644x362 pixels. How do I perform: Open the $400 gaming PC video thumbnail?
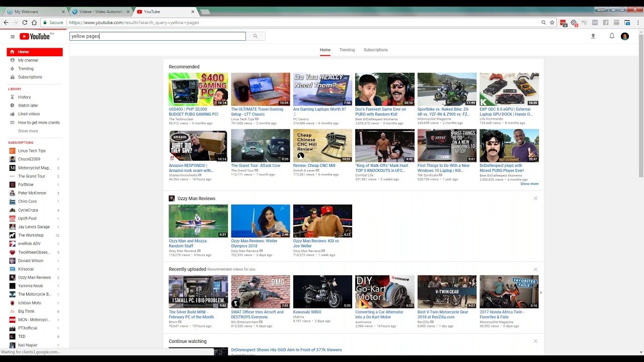click(x=198, y=89)
